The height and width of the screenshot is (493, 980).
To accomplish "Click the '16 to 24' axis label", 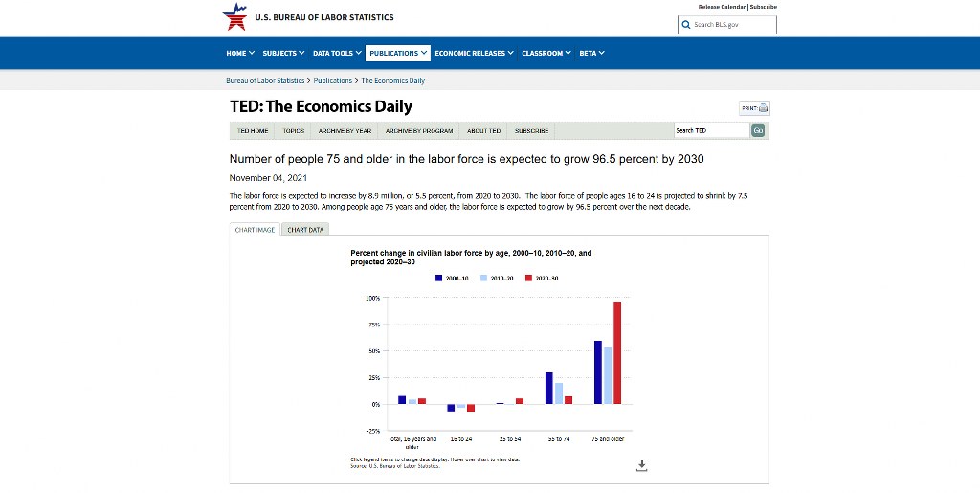I will (x=461, y=439).
